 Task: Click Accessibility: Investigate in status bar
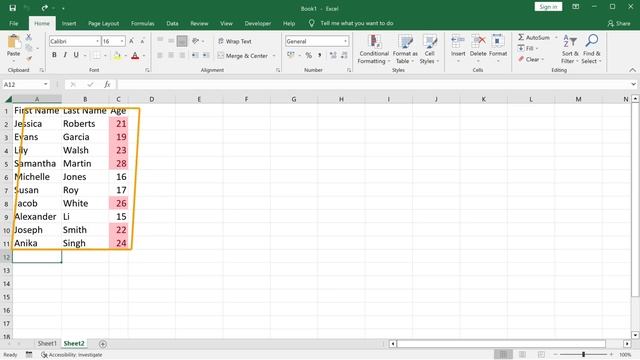coord(72,355)
